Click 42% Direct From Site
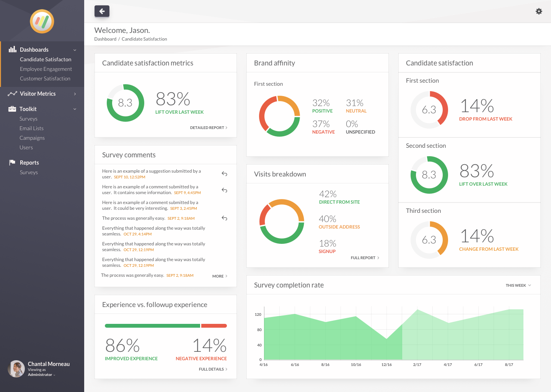This screenshot has width=551, height=392. coord(339,197)
